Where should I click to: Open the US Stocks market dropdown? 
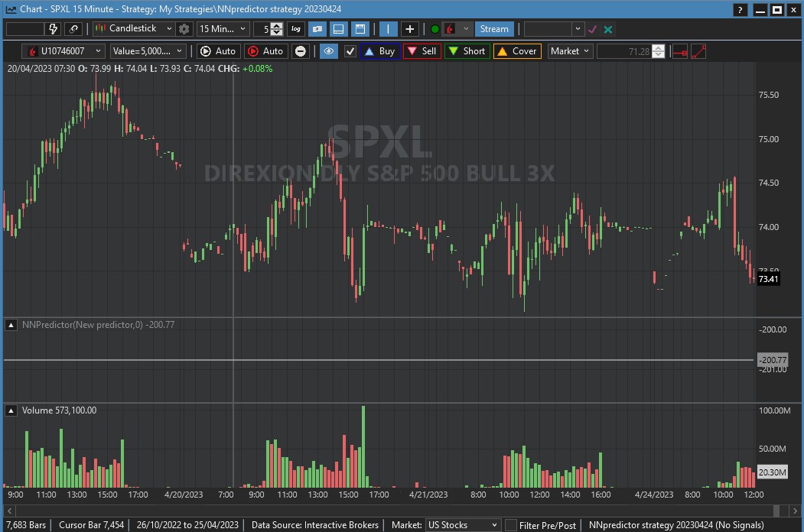coord(463,525)
